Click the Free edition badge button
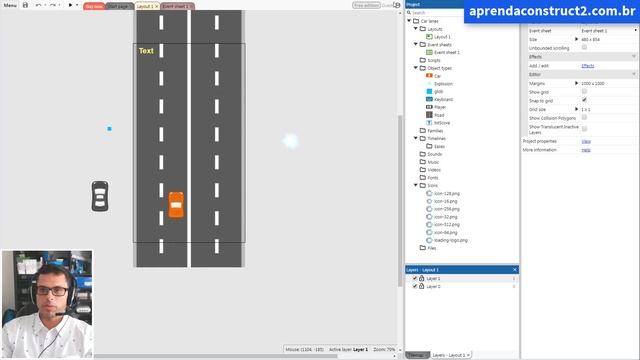The image size is (640, 360). click(x=366, y=5)
